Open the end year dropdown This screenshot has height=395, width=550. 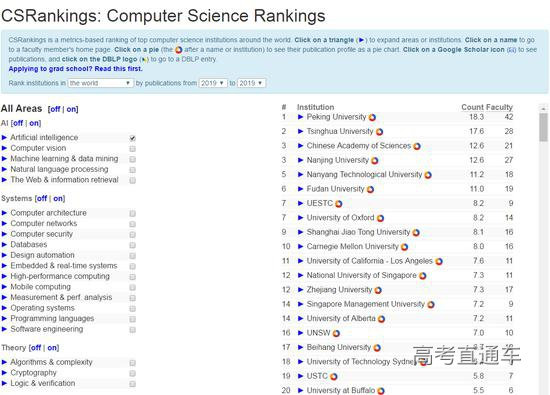pyautogui.click(x=251, y=83)
